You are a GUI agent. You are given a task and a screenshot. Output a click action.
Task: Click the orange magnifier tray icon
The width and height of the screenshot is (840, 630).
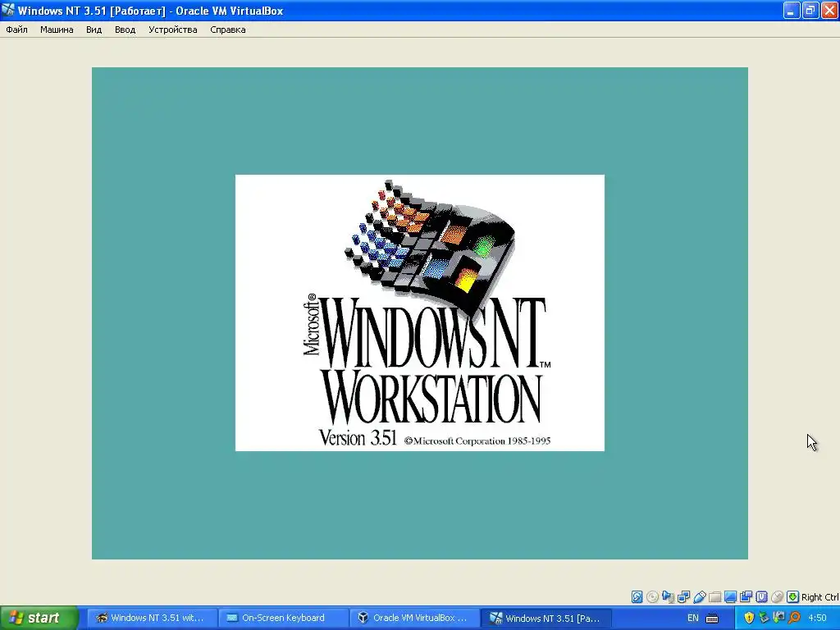click(794, 619)
